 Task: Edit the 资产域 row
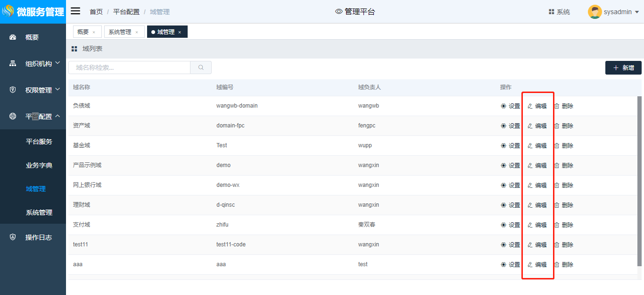(537, 126)
